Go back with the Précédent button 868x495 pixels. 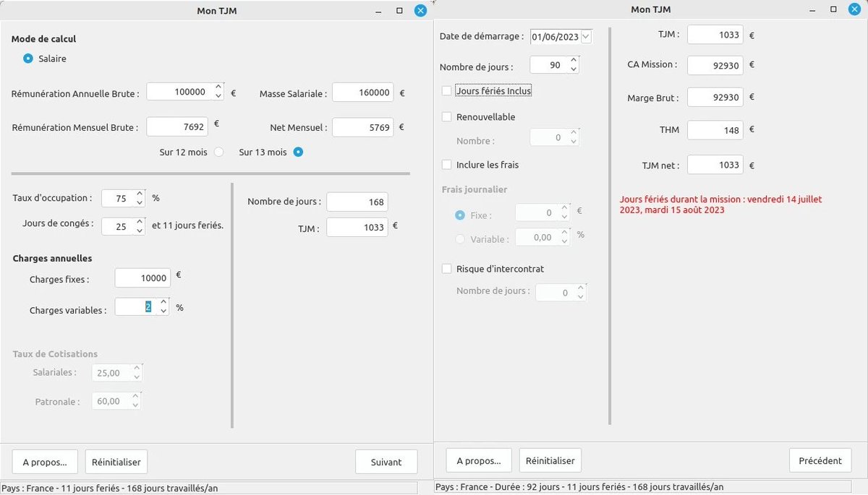pyautogui.click(x=820, y=460)
